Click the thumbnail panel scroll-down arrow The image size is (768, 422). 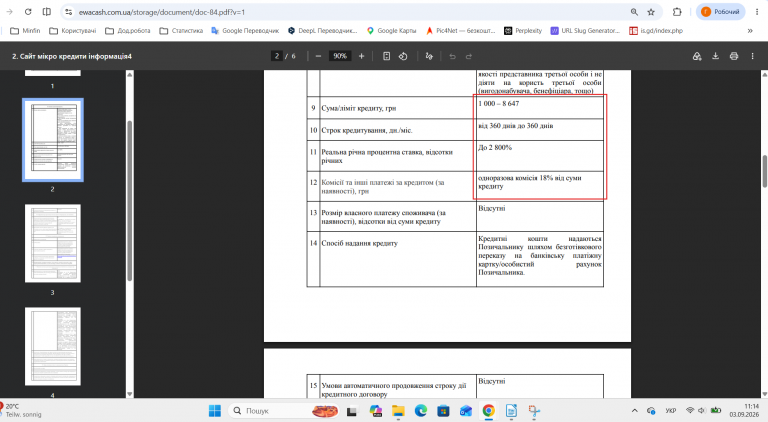coord(130,394)
